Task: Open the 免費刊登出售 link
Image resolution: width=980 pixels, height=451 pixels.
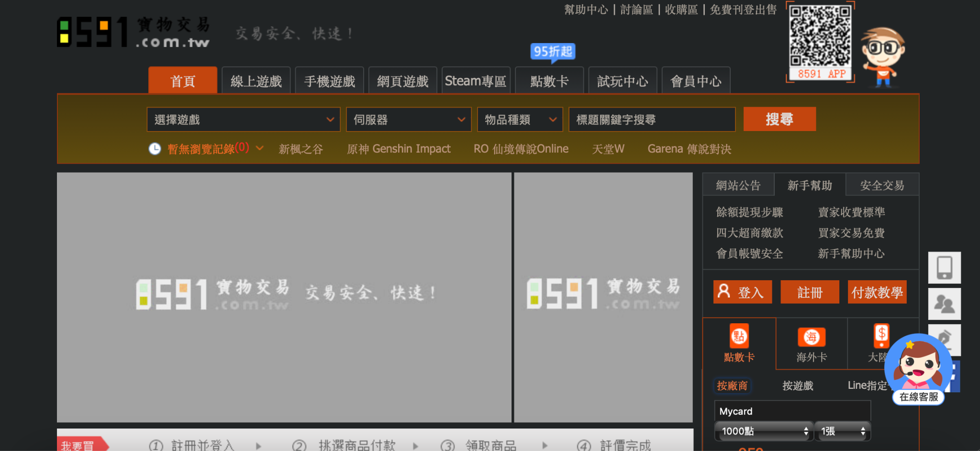Action: pyautogui.click(x=743, y=10)
